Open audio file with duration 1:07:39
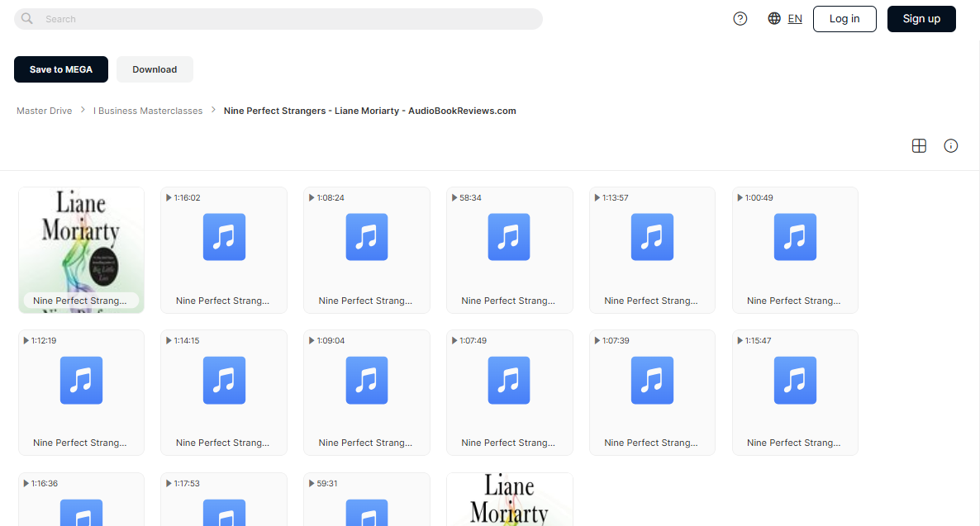The height and width of the screenshot is (526, 980). 652,392
